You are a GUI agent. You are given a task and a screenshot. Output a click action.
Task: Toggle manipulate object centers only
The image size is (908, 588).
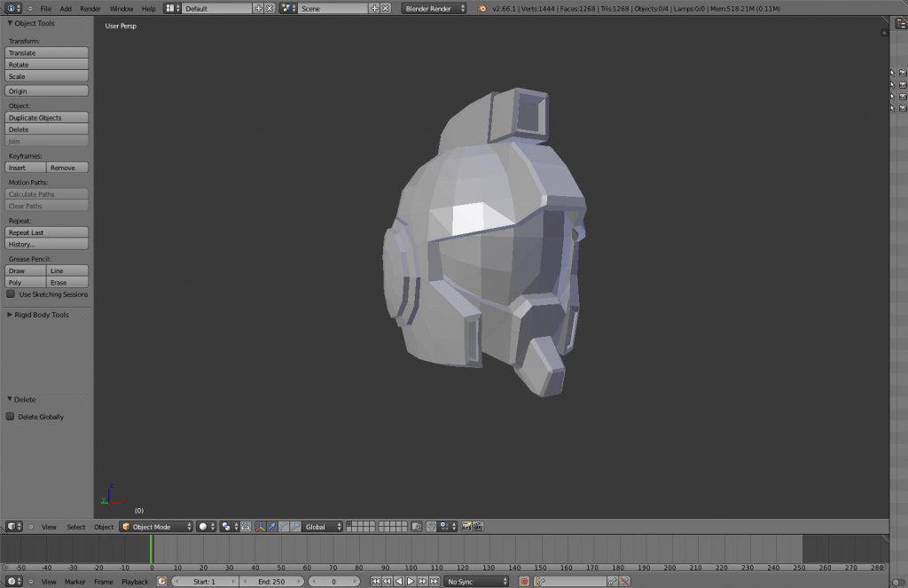246,527
